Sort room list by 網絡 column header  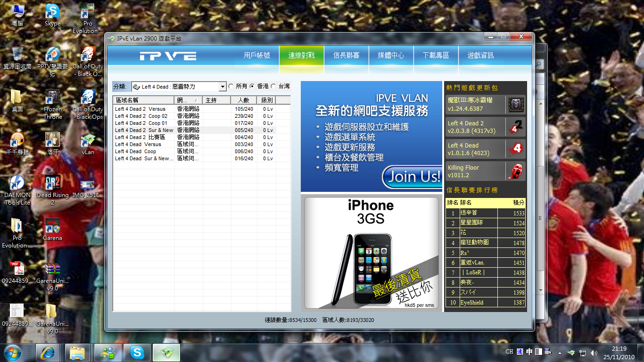[188, 100]
